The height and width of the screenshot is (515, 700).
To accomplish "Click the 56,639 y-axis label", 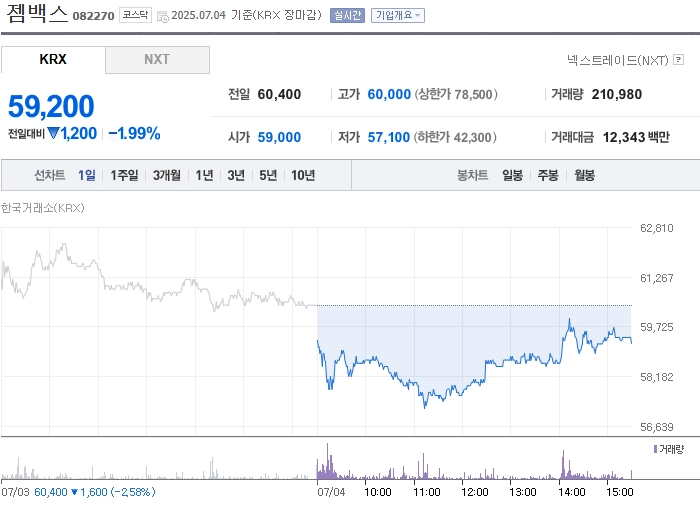I will coord(656,427).
